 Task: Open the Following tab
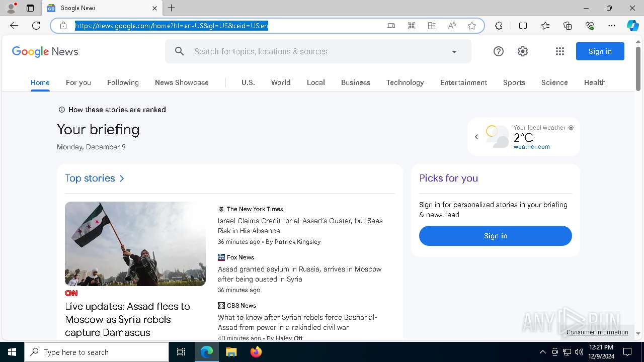pyautogui.click(x=123, y=82)
